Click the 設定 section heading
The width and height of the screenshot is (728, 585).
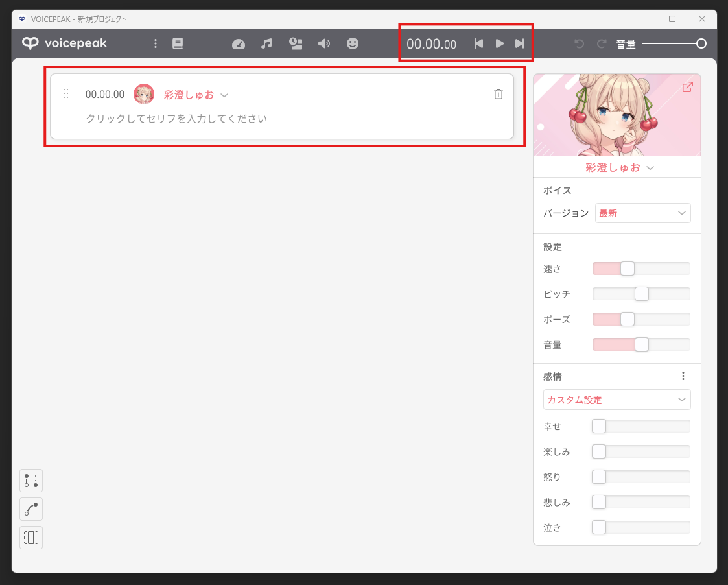[x=552, y=247]
